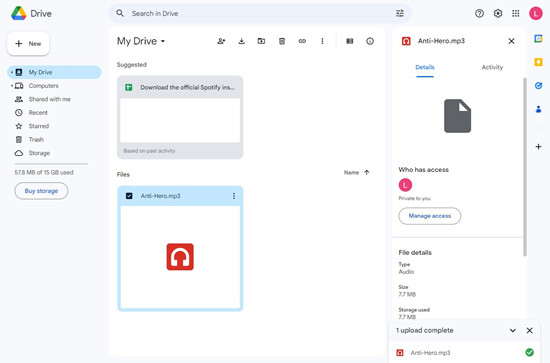Open My Drive in the sidebar

(x=54, y=72)
